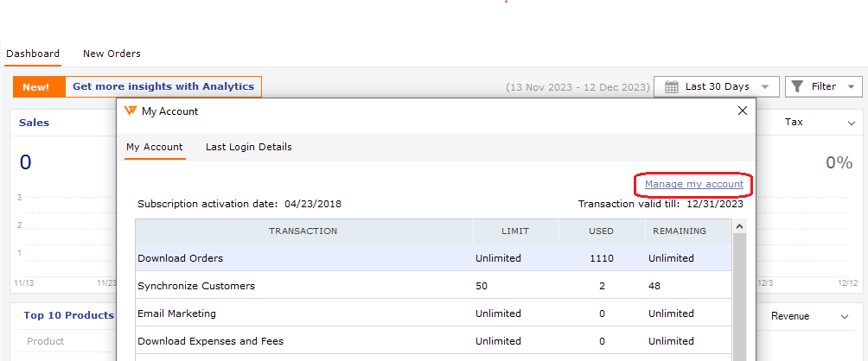Click the funnel Filter icon
The width and height of the screenshot is (868, 361).
797,86
